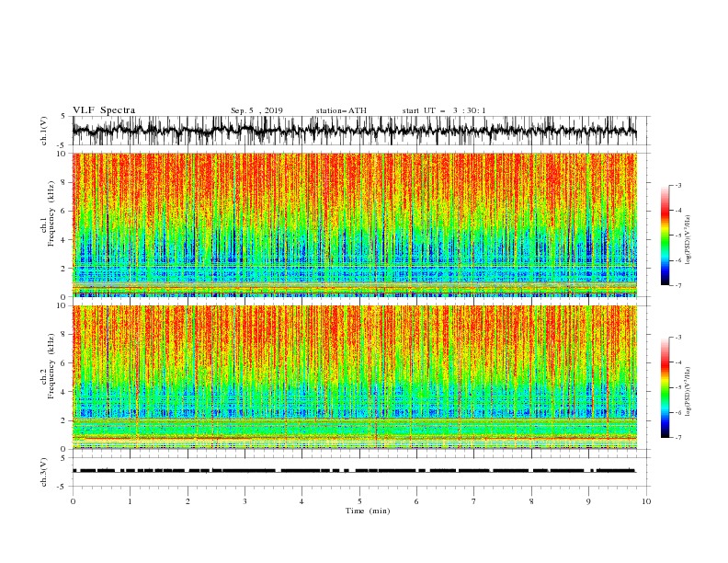Click the '-3' value on upper colorbar
The width and height of the screenshot is (728, 563).
click(677, 185)
